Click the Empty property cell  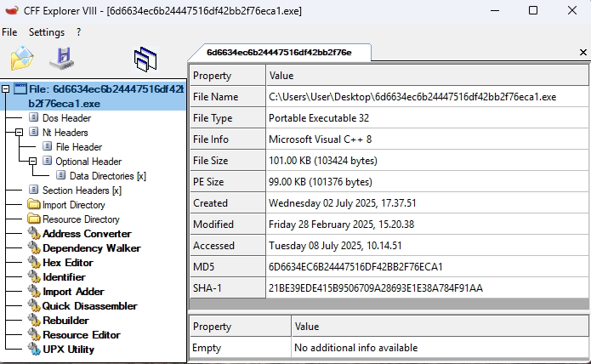(x=240, y=348)
